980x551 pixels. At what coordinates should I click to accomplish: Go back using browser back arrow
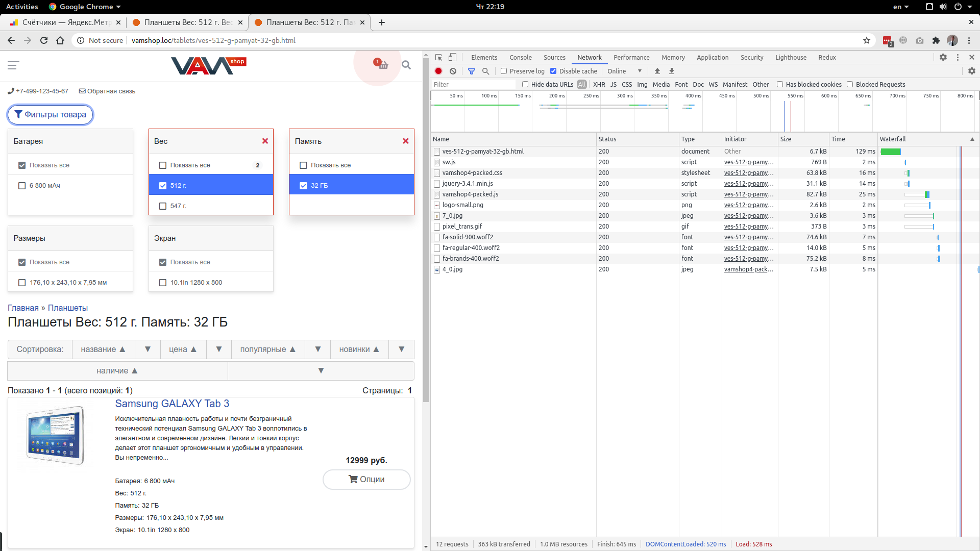[11, 40]
